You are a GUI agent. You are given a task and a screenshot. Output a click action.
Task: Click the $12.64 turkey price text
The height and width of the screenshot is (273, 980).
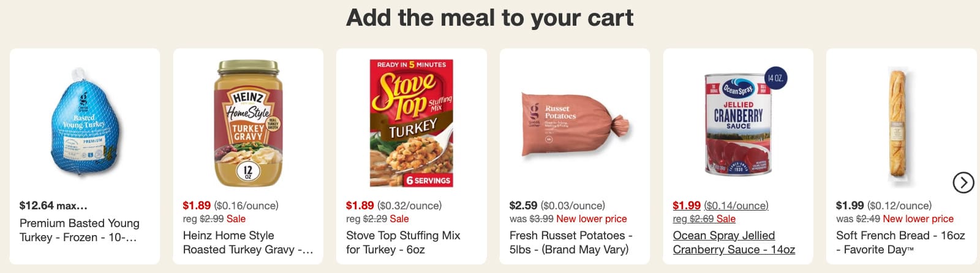click(x=37, y=206)
